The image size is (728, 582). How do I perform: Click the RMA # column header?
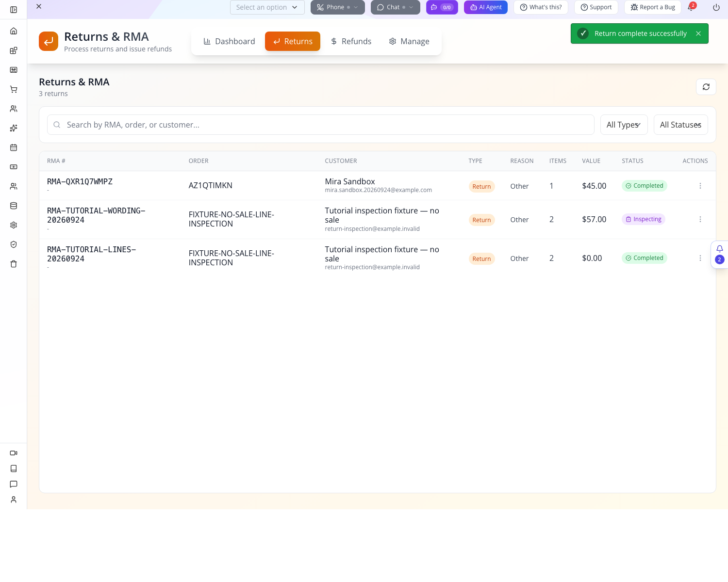[x=56, y=161]
